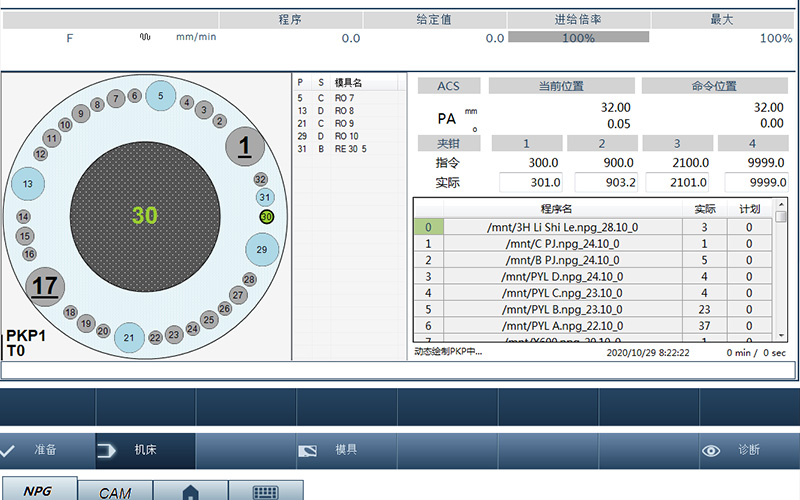Select turret station 1 on the dial
800x500 pixels.
click(x=245, y=147)
